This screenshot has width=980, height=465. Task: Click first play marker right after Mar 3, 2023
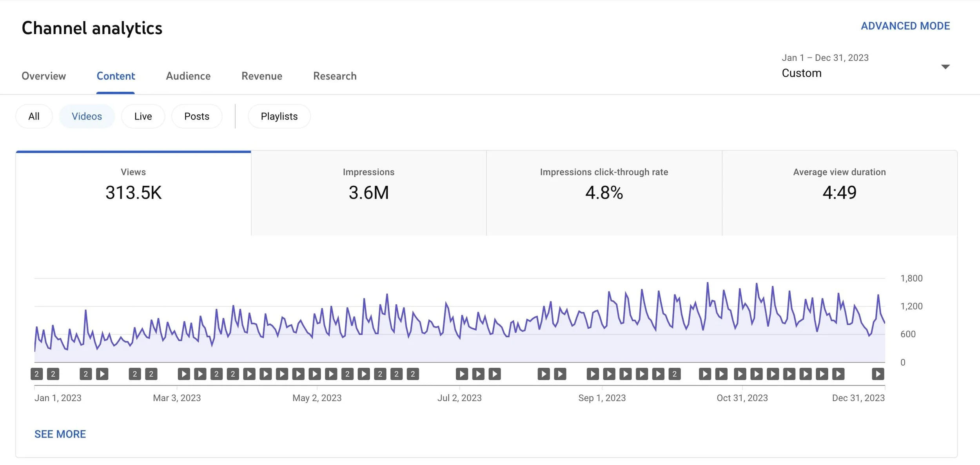(x=184, y=374)
